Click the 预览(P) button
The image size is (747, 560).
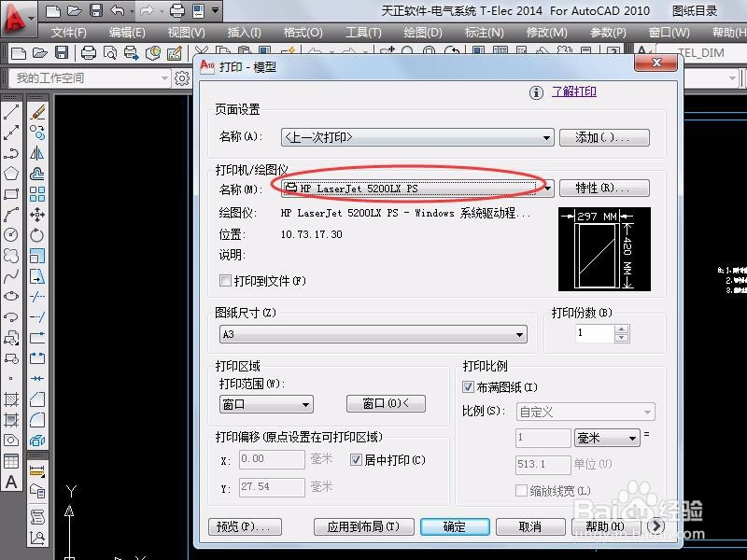(245, 526)
